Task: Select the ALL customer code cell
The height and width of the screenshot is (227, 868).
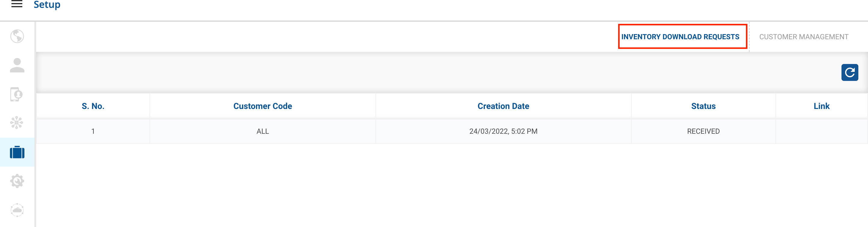Action: point(263,131)
